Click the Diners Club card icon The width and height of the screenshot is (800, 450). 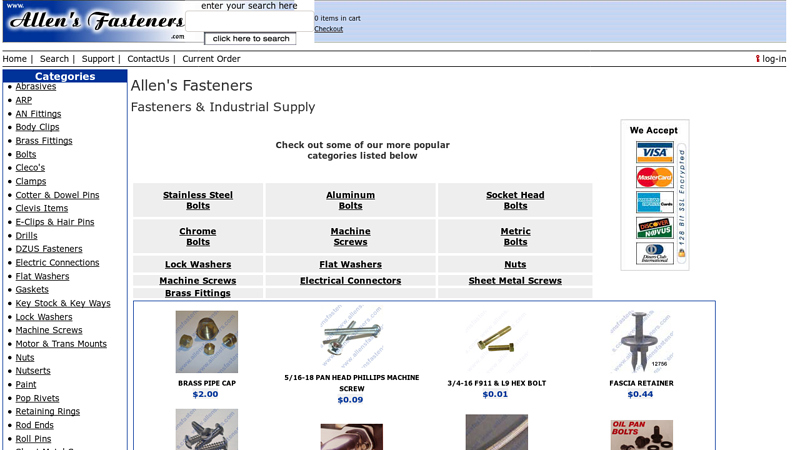(655, 253)
